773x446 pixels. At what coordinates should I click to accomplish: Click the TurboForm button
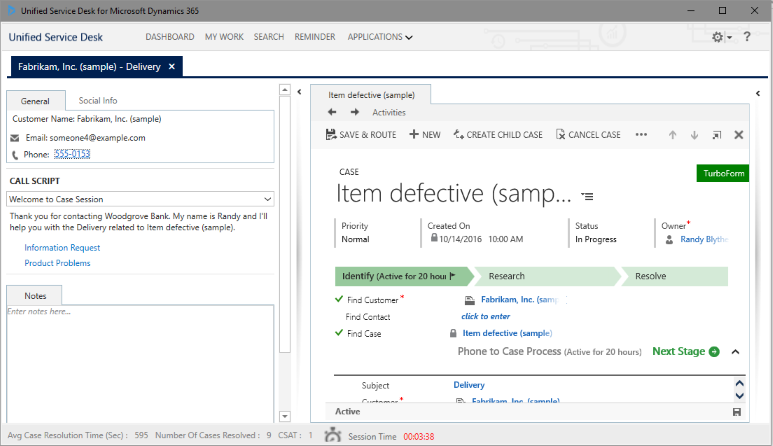(723, 173)
